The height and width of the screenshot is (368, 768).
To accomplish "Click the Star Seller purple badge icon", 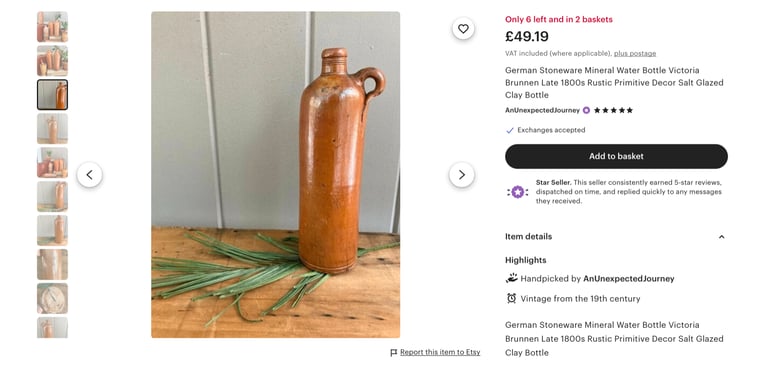I will (x=518, y=192).
